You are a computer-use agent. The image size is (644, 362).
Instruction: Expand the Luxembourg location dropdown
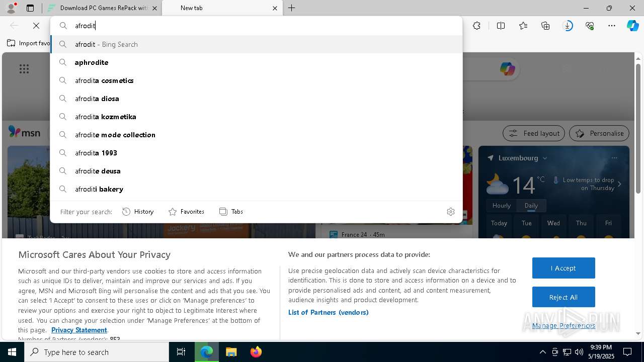pyautogui.click(x=544, y=158)
